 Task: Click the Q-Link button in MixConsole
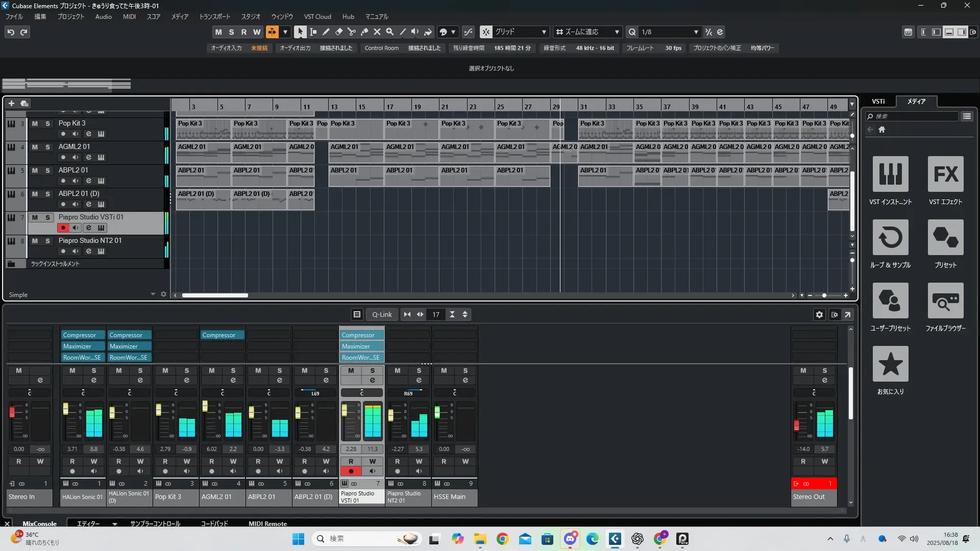tap(382, 315)
